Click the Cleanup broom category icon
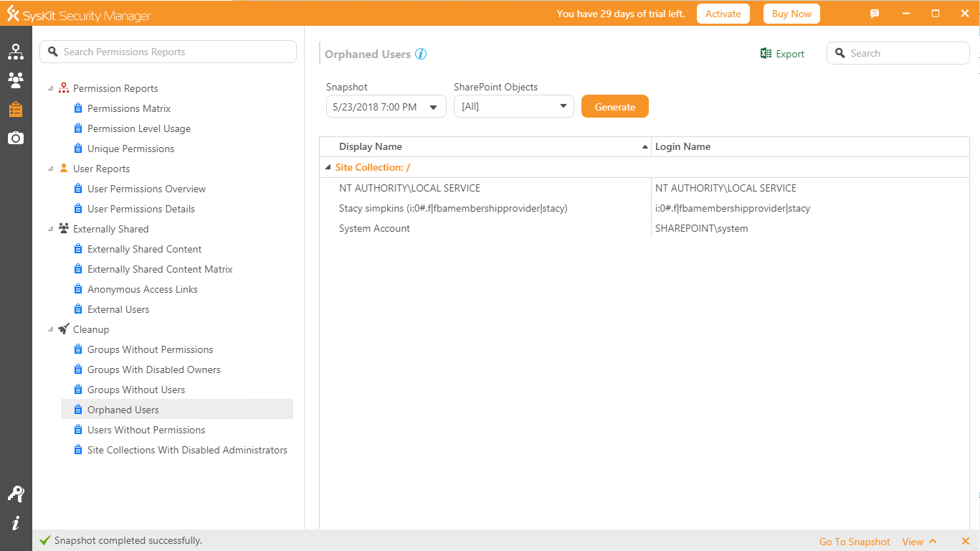The image size is (980, 551). [64, 329]
